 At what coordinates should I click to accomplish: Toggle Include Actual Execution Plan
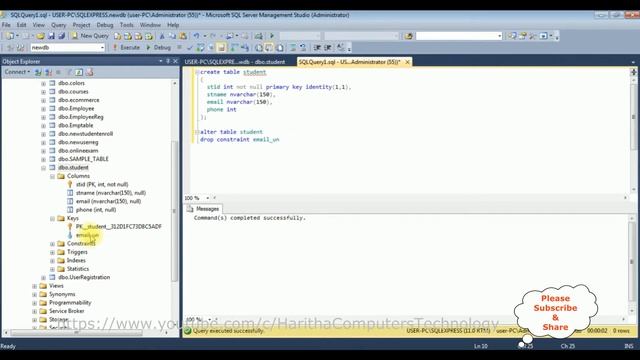(235, 47)
